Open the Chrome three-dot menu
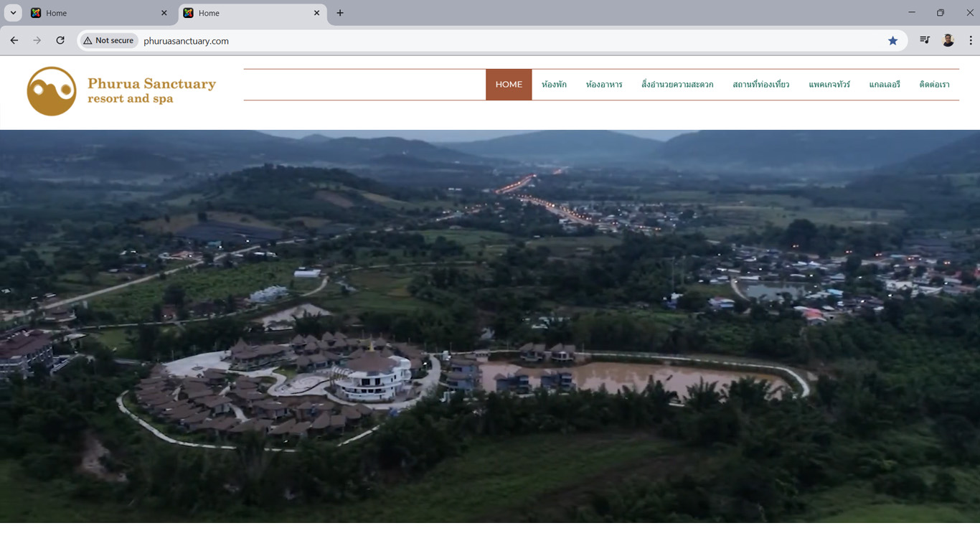 pos(970,41)
